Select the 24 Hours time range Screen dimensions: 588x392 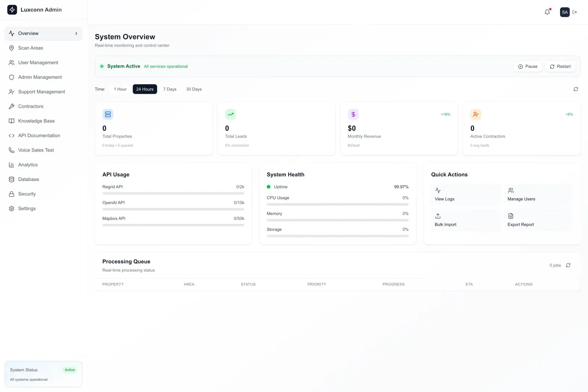(x=145, y=89)
